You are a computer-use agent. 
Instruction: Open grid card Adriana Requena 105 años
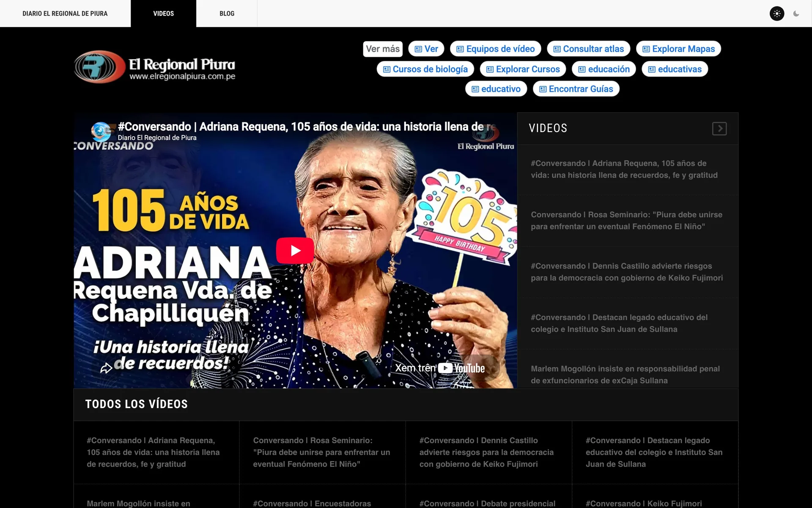(156, 452)
